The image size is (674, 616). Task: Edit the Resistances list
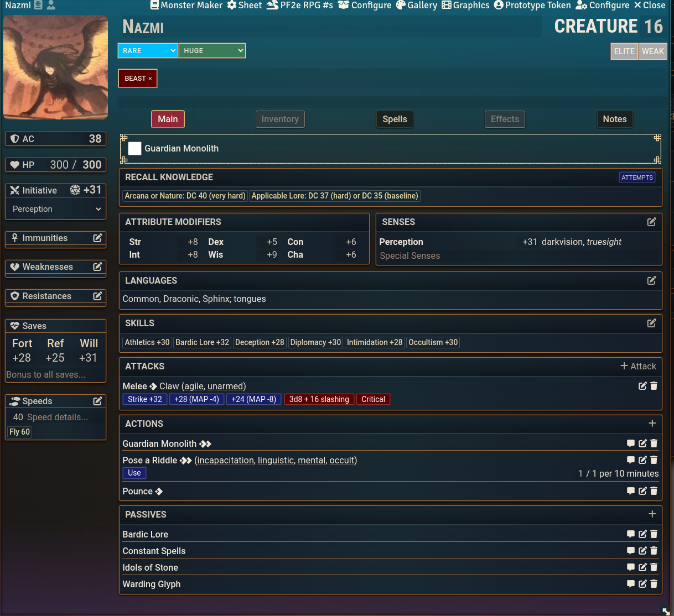97,296
